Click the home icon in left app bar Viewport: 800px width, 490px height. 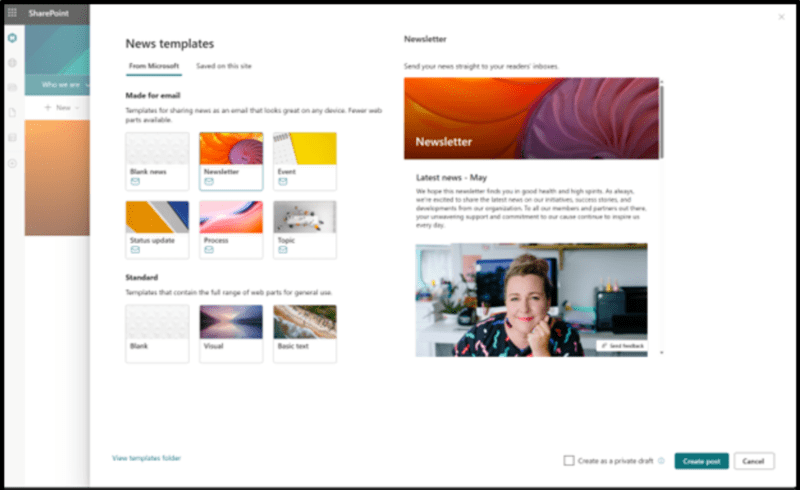pos(12,38)
